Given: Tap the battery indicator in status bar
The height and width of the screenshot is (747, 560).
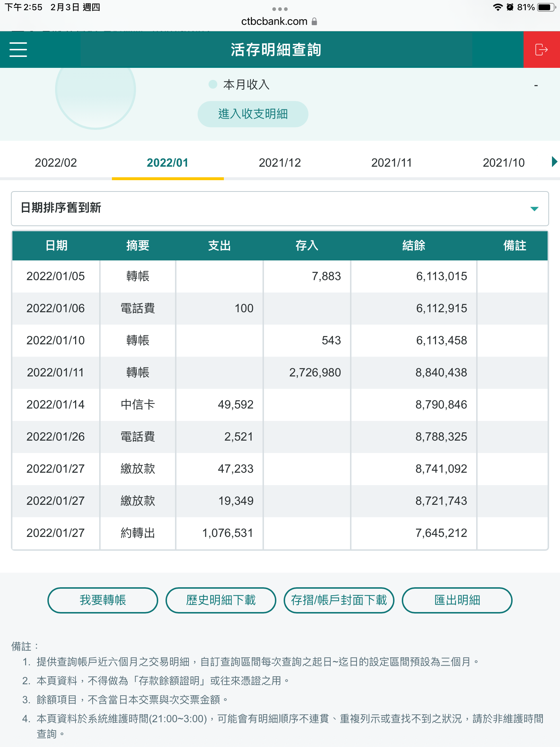Looking at the screenshot, I should click(x=546, y=7).
